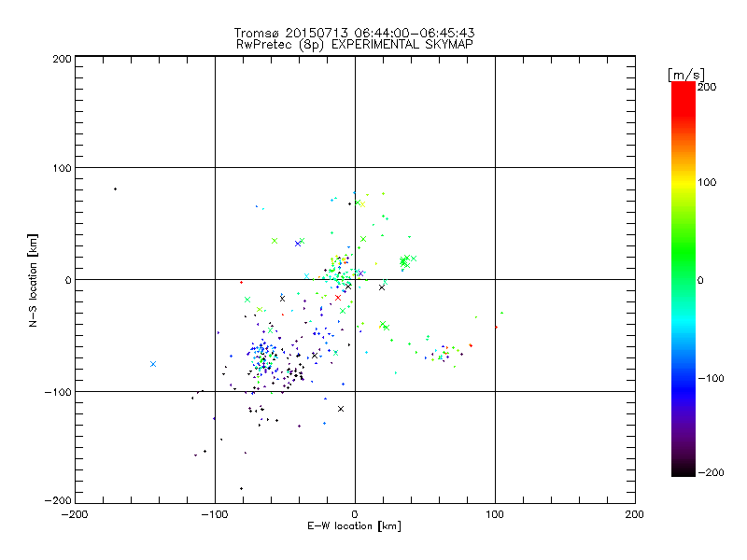Click the red top end of the colorbar

click(683, 87)
